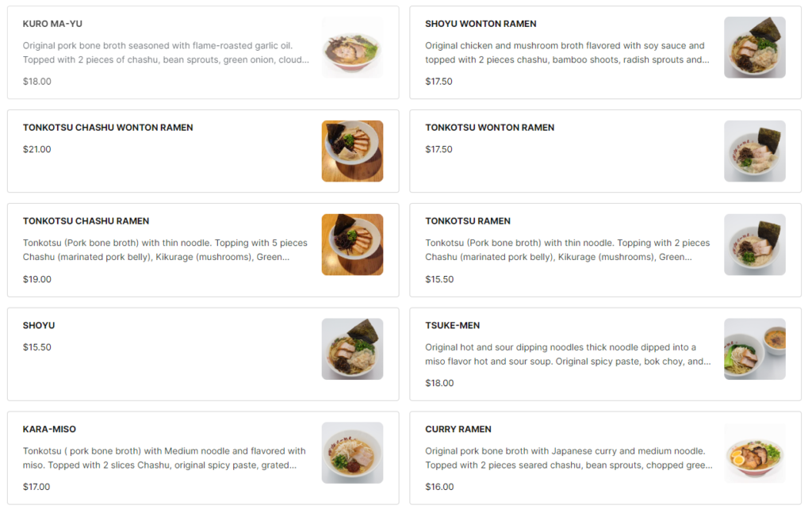Open the Tonkotsu Chashu Ramen picture
Viewport: 812px width, 513px height.
pos(352,245)
